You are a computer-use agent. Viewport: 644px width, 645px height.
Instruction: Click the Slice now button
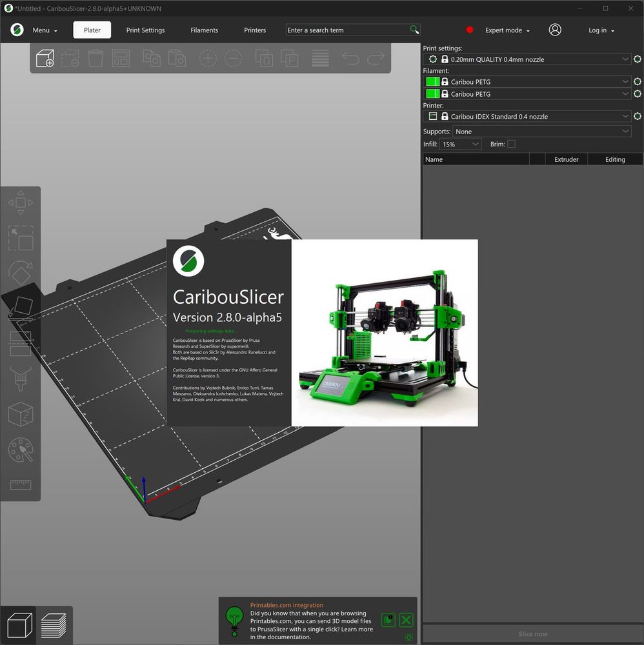click(532, 634)
